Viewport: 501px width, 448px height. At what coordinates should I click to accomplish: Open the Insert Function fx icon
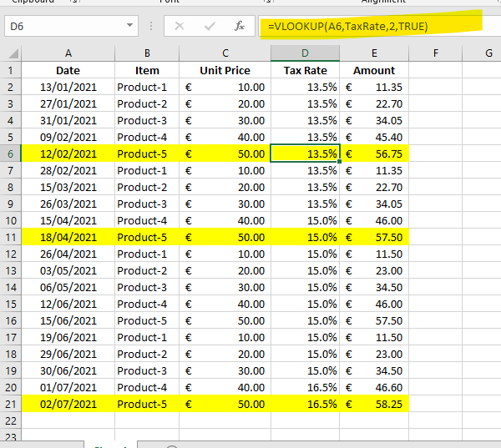[240, 26]
